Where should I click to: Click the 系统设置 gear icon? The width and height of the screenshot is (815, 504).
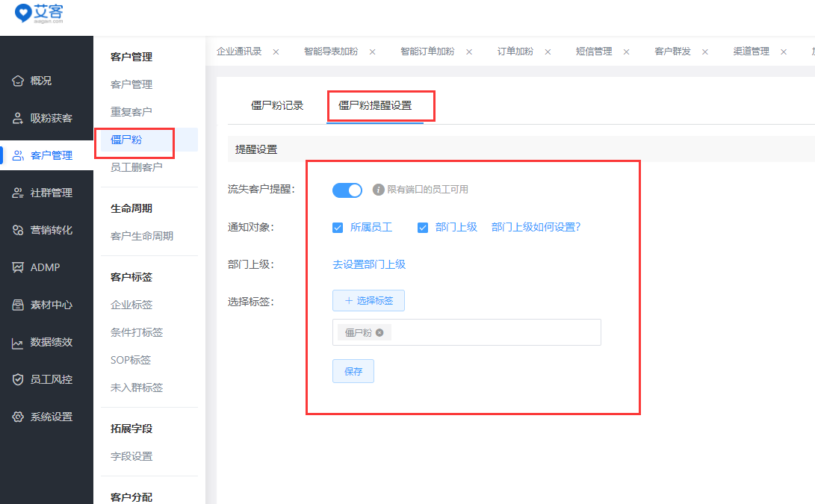click(18, 417)
